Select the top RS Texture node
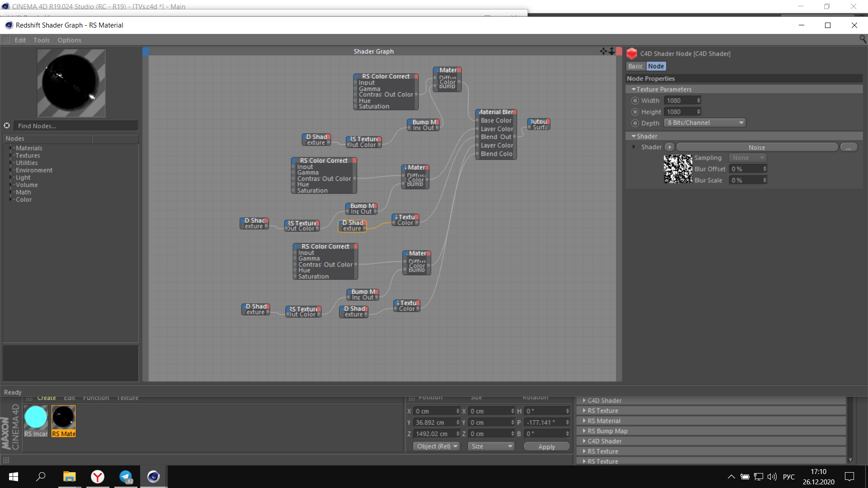This screenshot has height=488, width=868. [364, 142]
